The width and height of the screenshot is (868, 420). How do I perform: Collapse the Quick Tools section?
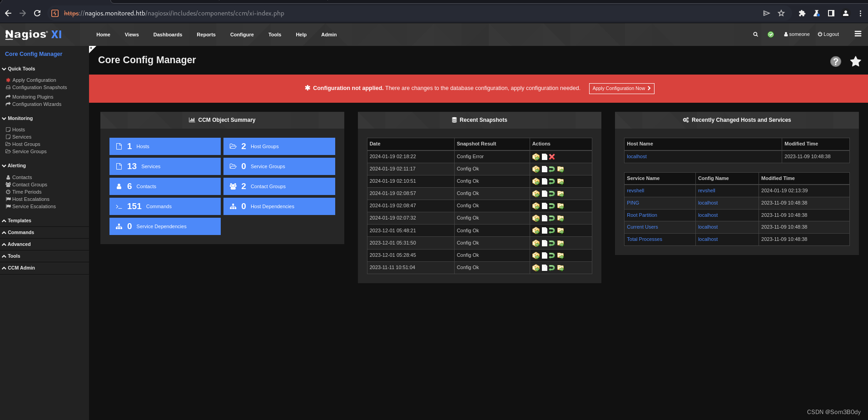[x=19, y=69]
